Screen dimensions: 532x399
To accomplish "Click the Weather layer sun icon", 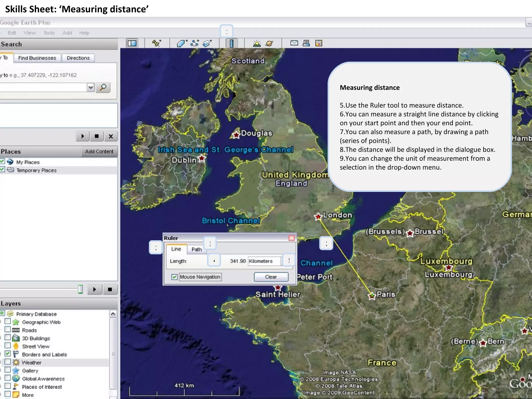I will coord(16,362).
